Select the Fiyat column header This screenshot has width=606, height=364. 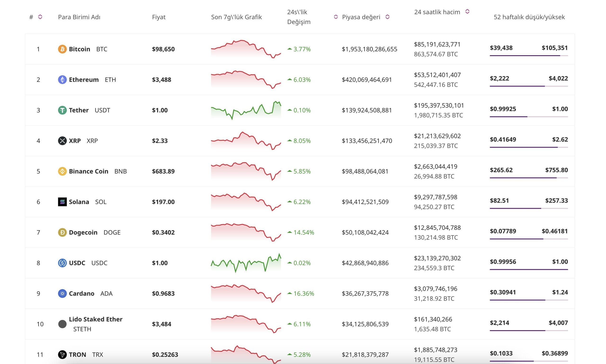coord(159,17)
